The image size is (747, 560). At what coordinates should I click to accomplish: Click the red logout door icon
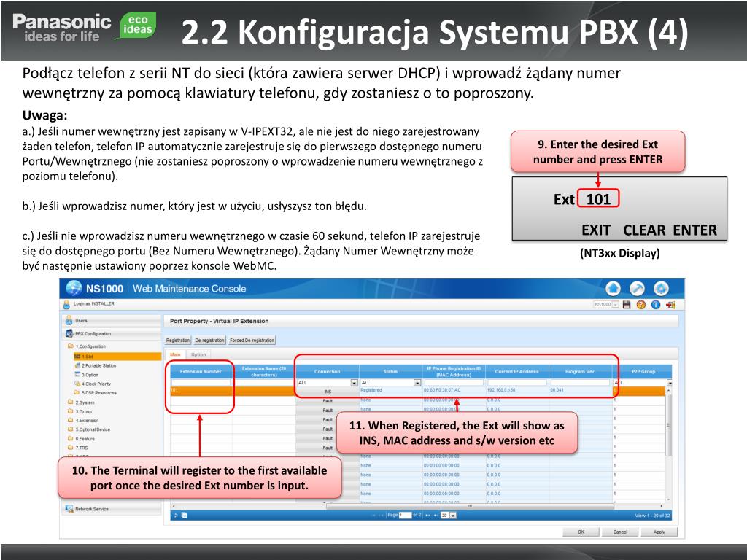click(670, 305)
